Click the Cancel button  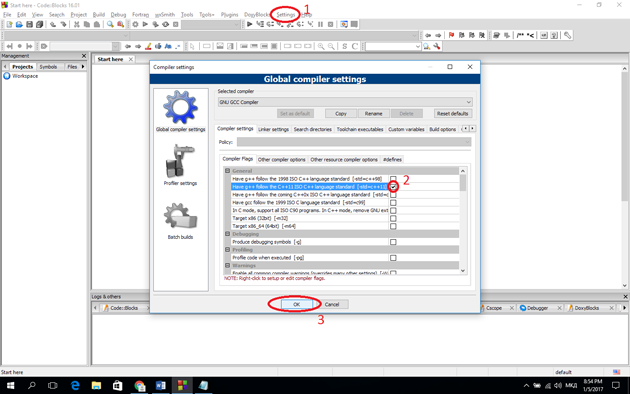tap(332, 304)
